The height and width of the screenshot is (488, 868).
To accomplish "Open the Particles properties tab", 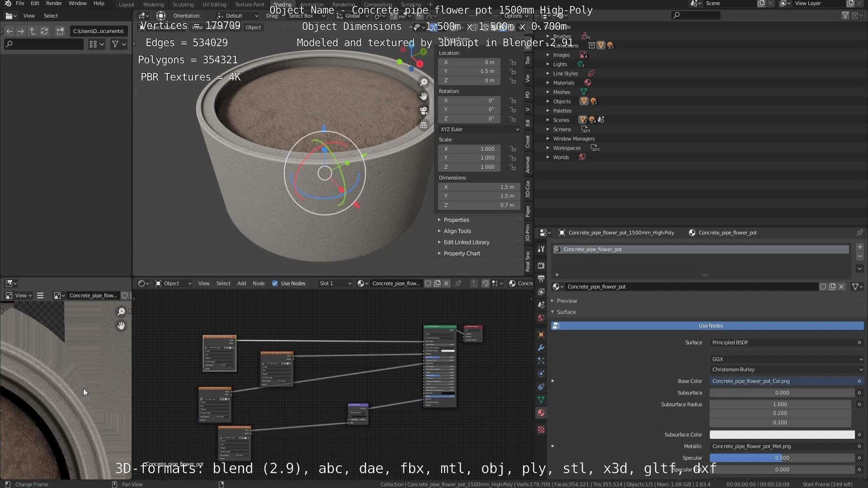I will 541,361.
